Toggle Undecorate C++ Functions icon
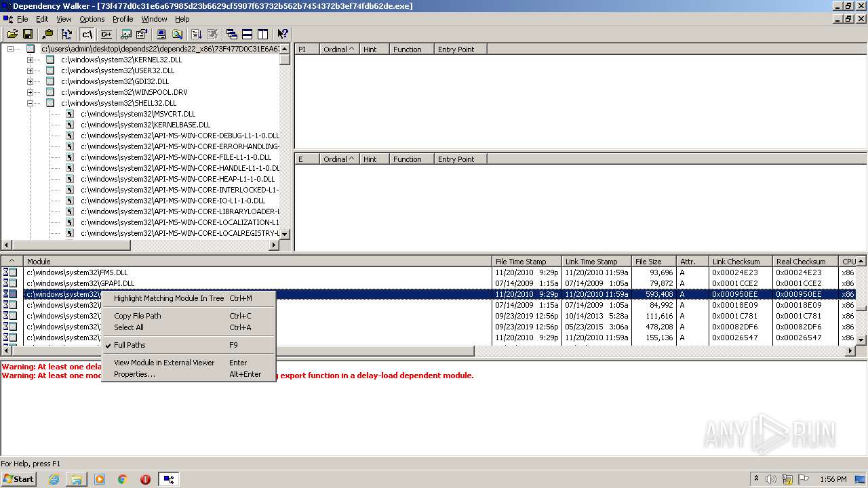The image size is (868, 488). [106, 34]
